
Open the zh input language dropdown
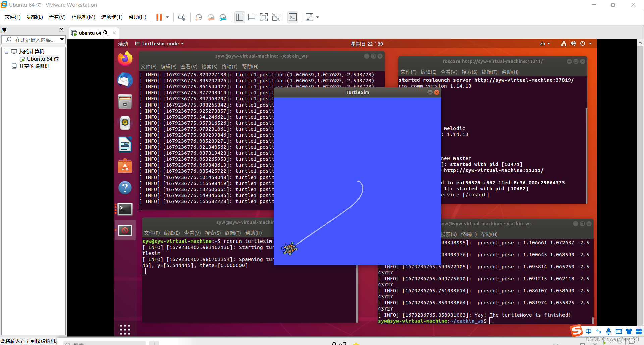pos(545,44)
